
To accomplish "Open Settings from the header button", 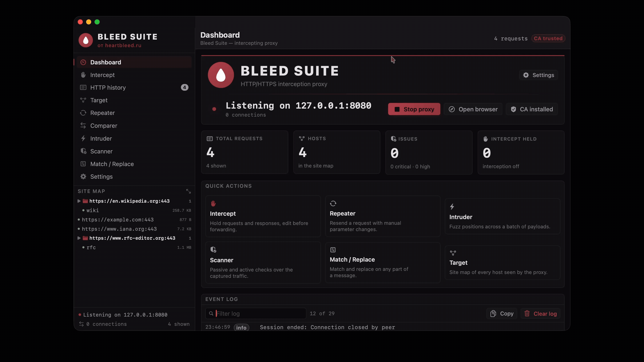I will 538,75.
